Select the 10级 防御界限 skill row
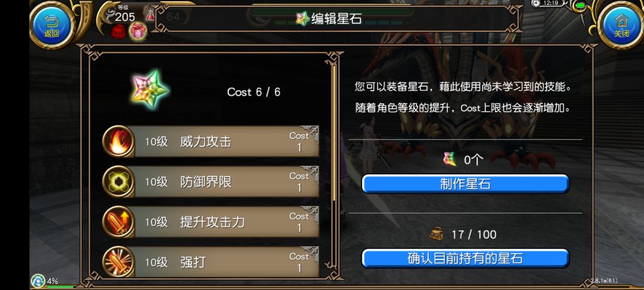 [x=210, y=181]
